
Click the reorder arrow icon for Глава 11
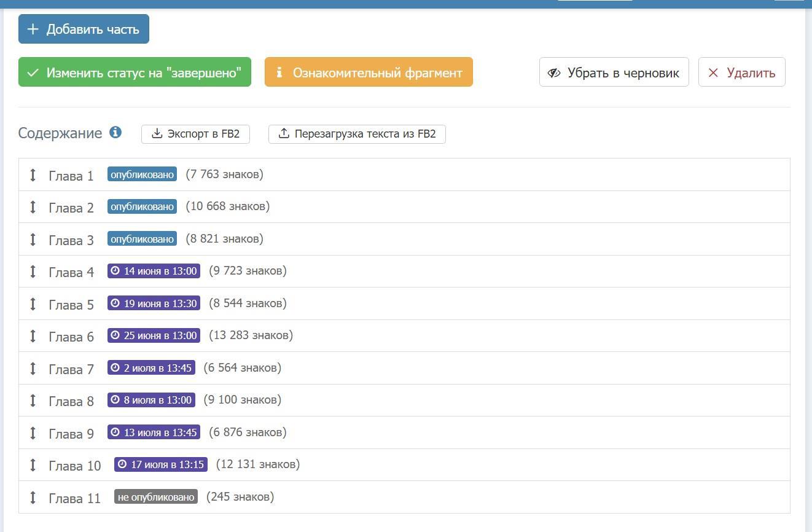point(33,498)
